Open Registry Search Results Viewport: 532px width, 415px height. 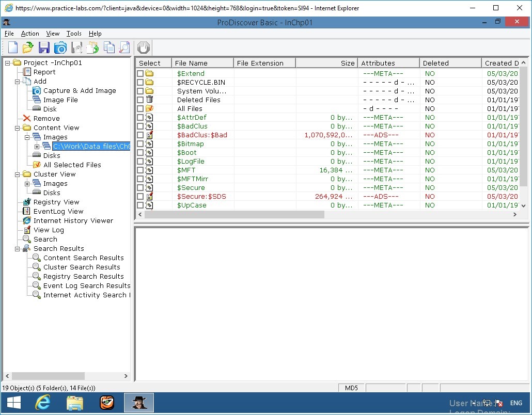[x=84, y=276]
